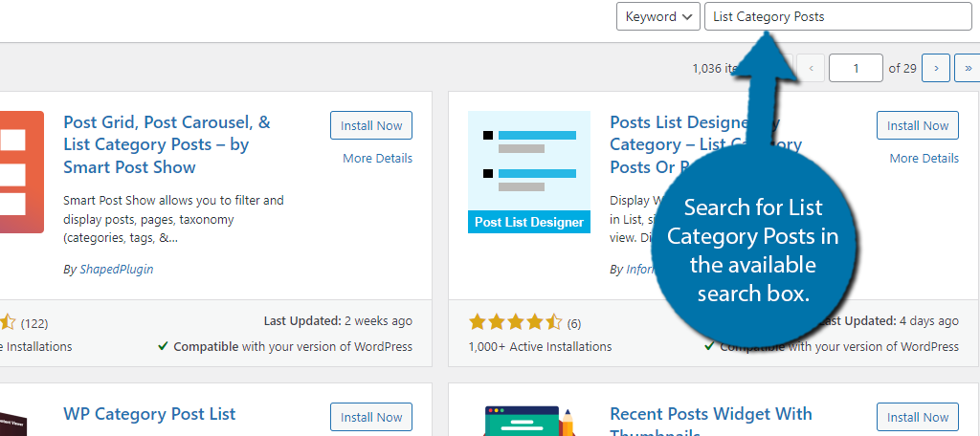Install the Recent Posts Widget With Thumbnails plugin
The width and height of the screenshot is (980, 436).
pos(918,417)
